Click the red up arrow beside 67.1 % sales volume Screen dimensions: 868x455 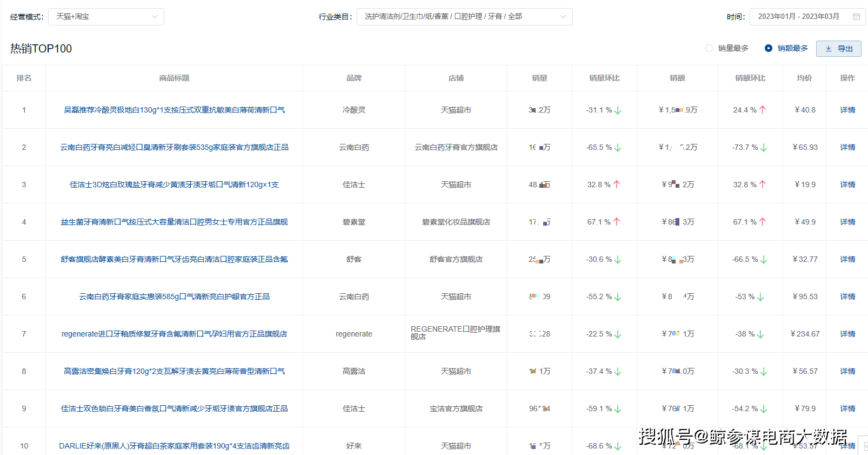(x=617, y=222)
